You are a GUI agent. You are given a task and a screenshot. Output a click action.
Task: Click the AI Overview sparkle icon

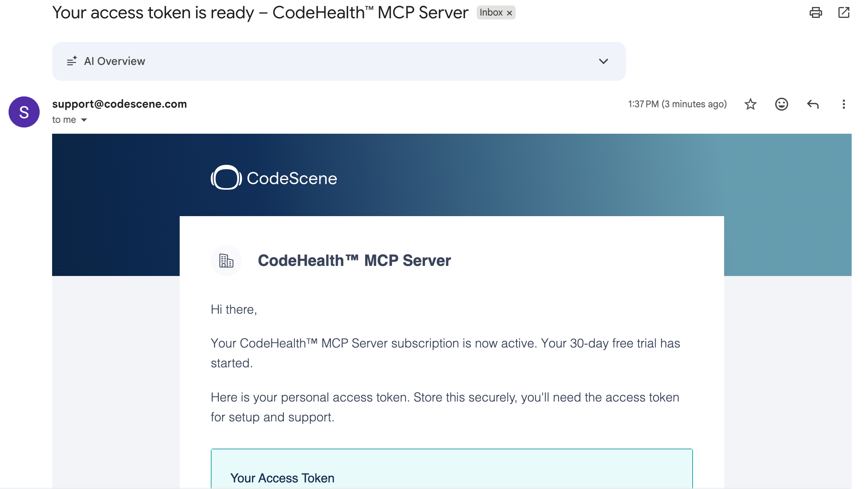click(x=72, y=61)
